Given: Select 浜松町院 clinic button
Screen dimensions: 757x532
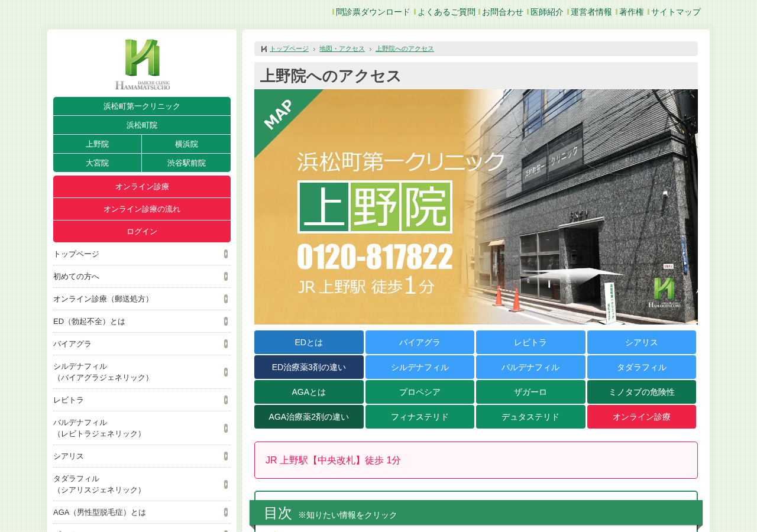Looking at the screenshot, I should [142, 125].
